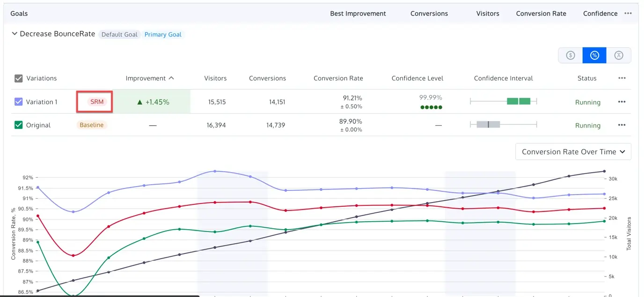
Task: Collapse the Decrease BounceRate goal section
Action: coord(15,34)
